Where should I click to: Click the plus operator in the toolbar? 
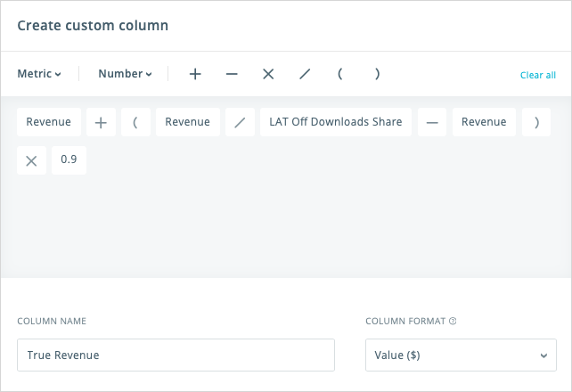(x=195, y=74)
